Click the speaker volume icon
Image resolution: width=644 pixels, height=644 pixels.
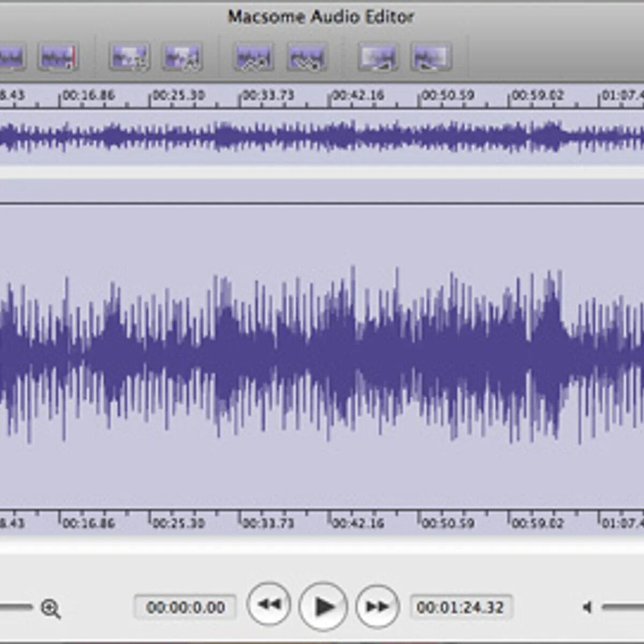587,608
